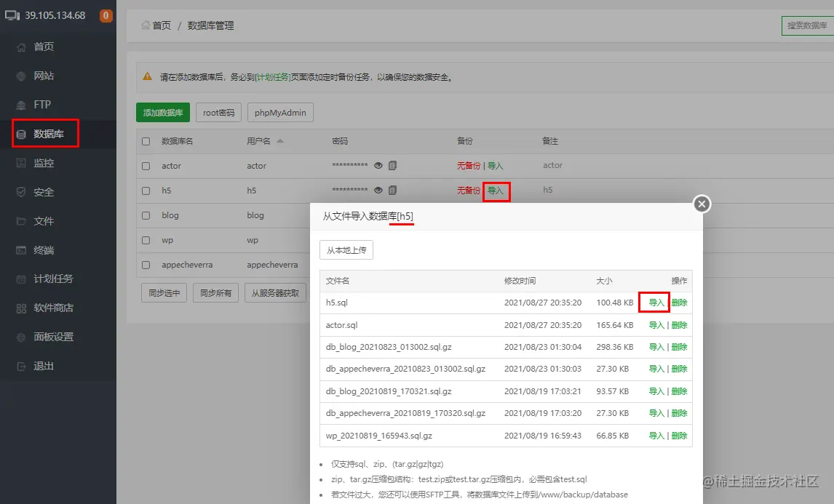Click the 添加数据库 button
This screenshot has width=834, height=504.
coord(163,112)
